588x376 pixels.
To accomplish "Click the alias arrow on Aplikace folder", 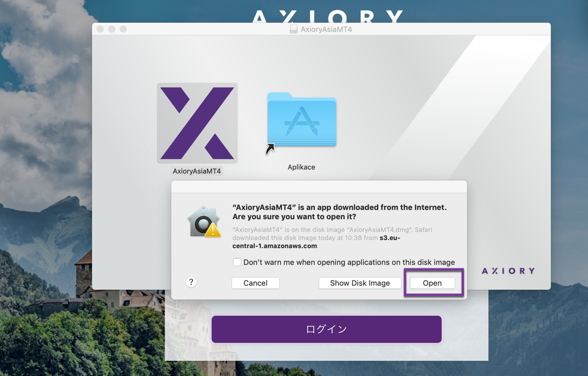I will coord(270,149).
